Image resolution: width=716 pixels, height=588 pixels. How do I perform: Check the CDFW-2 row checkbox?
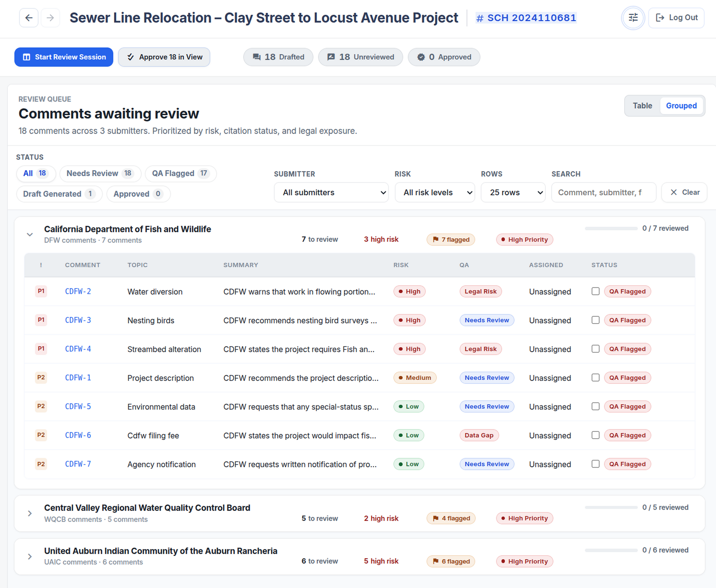click(x=595, y=291)
